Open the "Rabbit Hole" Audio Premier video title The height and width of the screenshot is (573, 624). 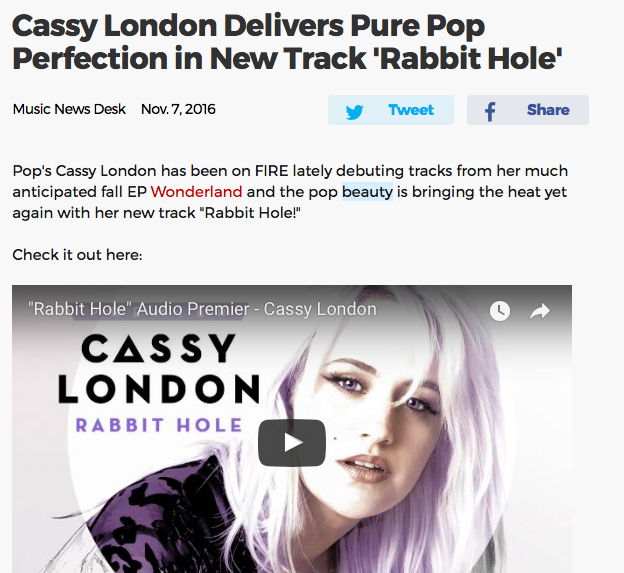[202, 309]
